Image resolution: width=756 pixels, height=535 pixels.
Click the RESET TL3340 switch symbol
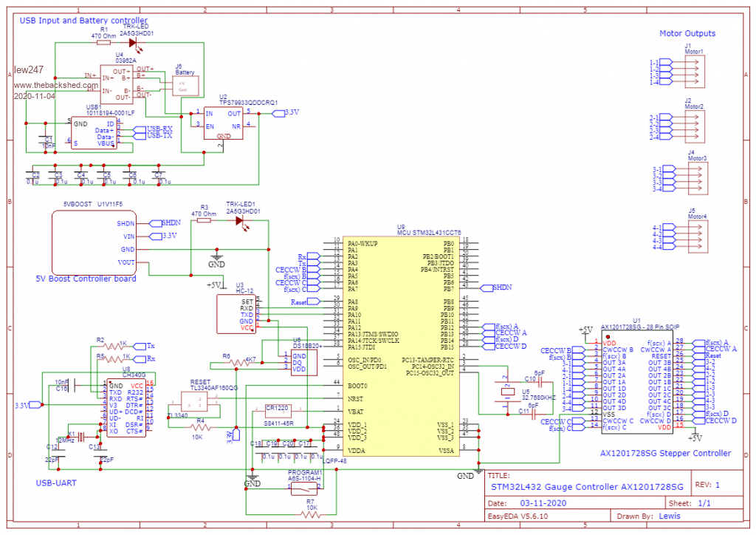pyautogui.click(x=193, y=402)
